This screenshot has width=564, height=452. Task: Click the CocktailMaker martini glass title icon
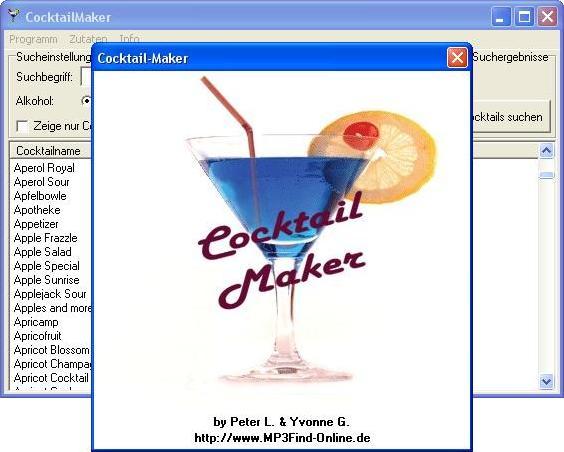click(x=14, y=16)
